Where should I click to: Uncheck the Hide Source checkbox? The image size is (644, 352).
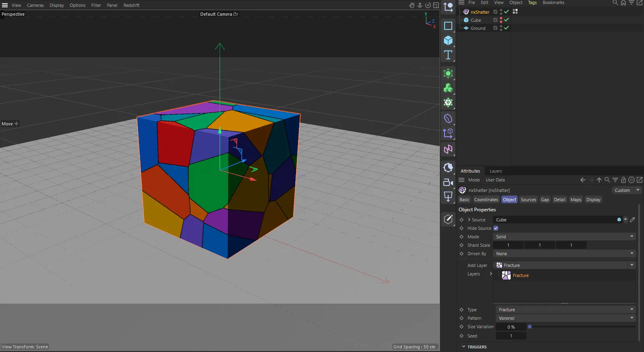(496, 228)
